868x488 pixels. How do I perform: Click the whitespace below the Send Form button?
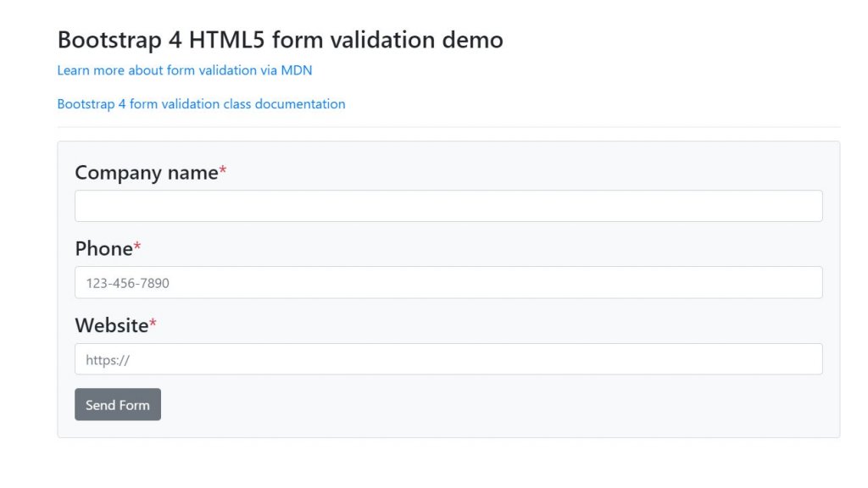[254, 428]
